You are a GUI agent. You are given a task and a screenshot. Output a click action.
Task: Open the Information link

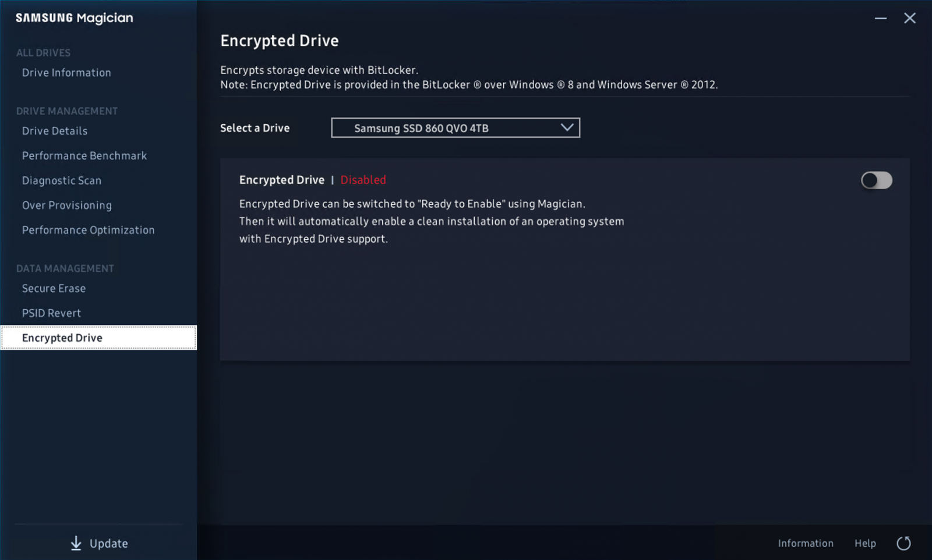(x=806, y=543)
